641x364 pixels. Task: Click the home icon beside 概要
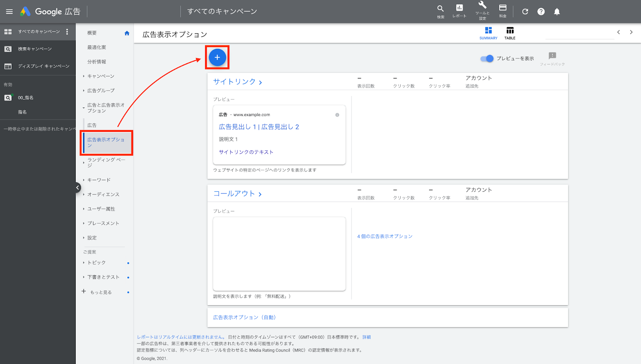click(127, 33)
